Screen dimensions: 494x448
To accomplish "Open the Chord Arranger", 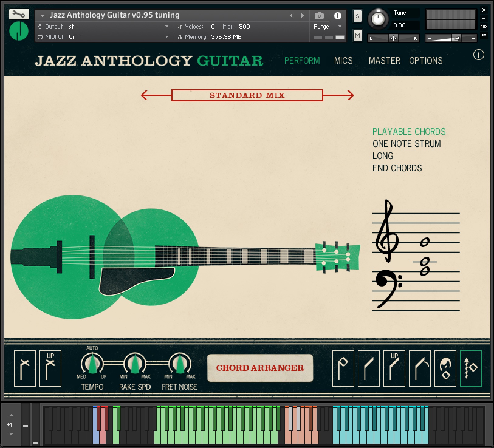I will (260, 368).
